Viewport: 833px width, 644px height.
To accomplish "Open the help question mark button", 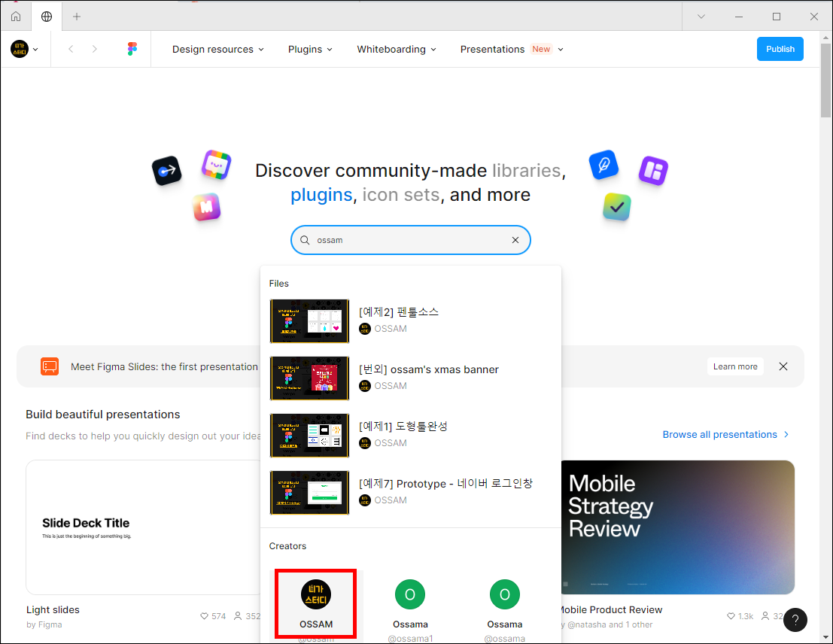I will pyautogui.click(x=795, y=620).
